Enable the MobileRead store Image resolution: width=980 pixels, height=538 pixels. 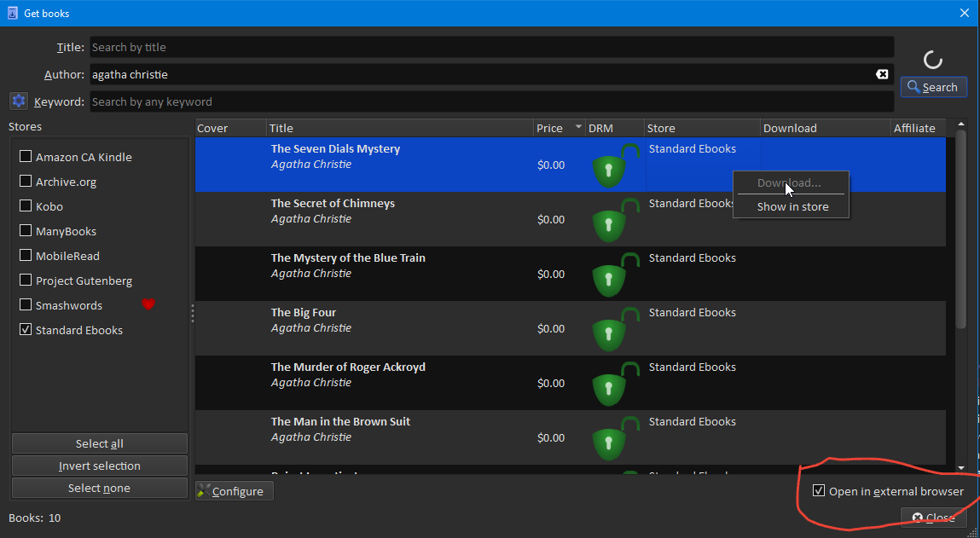point(26,255)
